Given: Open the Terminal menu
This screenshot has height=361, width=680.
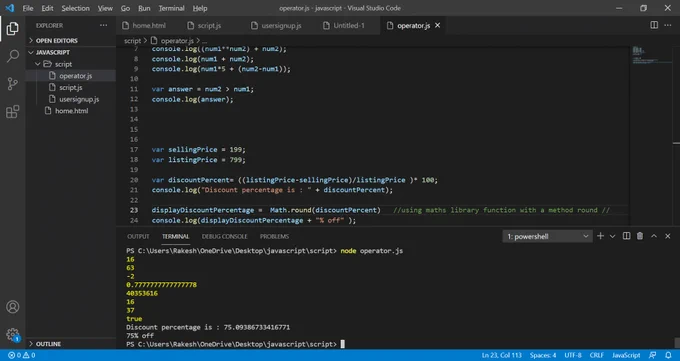Looking at the screenshot, I should tap(171, 8).
